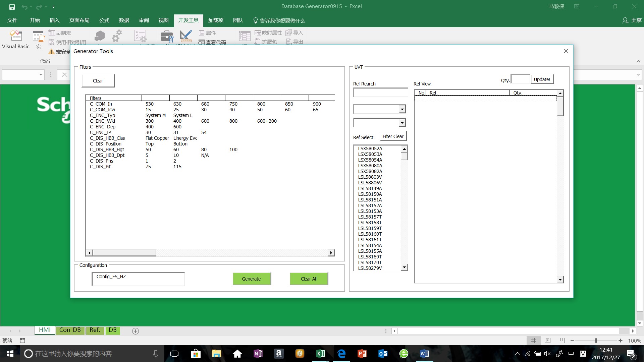This screenshot has width=644, height=362.
Task: Click the Ref Rearch input field
Action: [x=380, y=93]
